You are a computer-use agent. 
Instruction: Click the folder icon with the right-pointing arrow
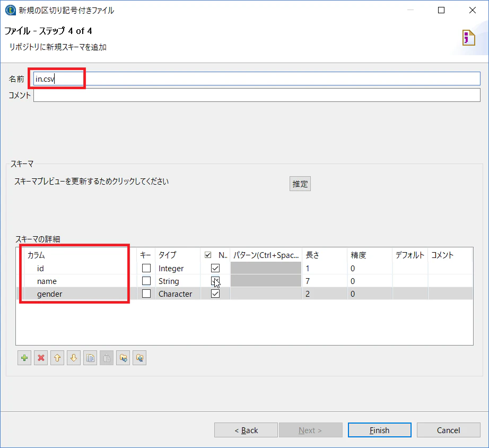point(123,358)
